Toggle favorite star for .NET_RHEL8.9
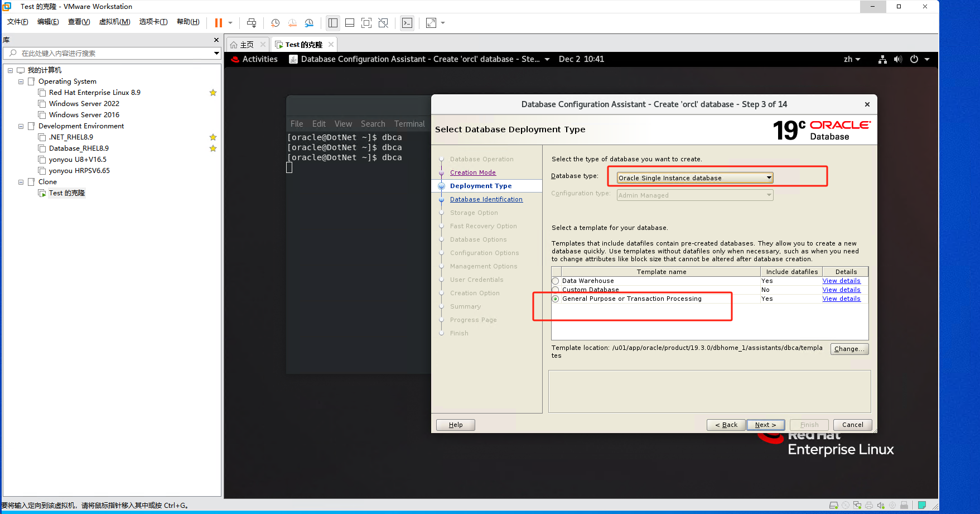 pos(213,137)
